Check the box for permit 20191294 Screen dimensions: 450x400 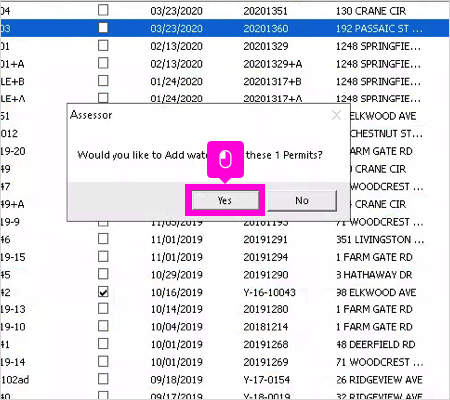point(103,256)
